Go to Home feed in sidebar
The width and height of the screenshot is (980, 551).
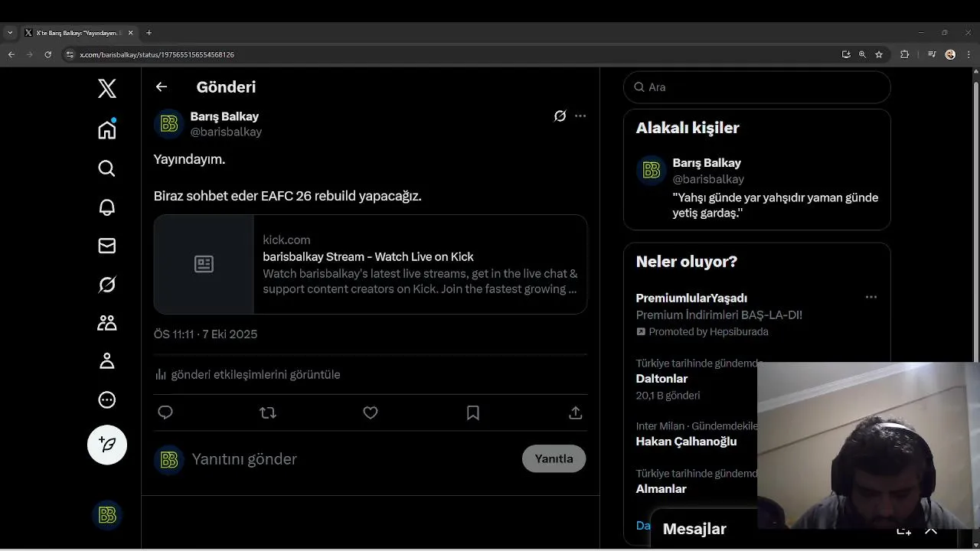pos(107,129)
